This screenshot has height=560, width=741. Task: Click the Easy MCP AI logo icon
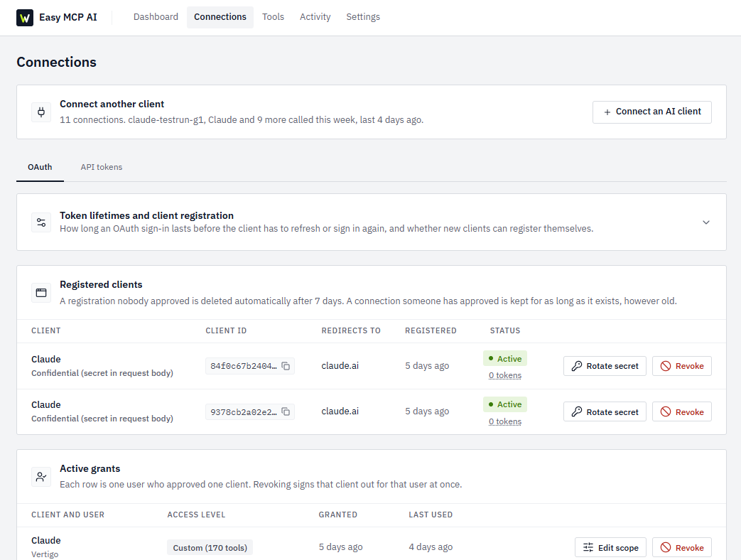pos(25,18)
